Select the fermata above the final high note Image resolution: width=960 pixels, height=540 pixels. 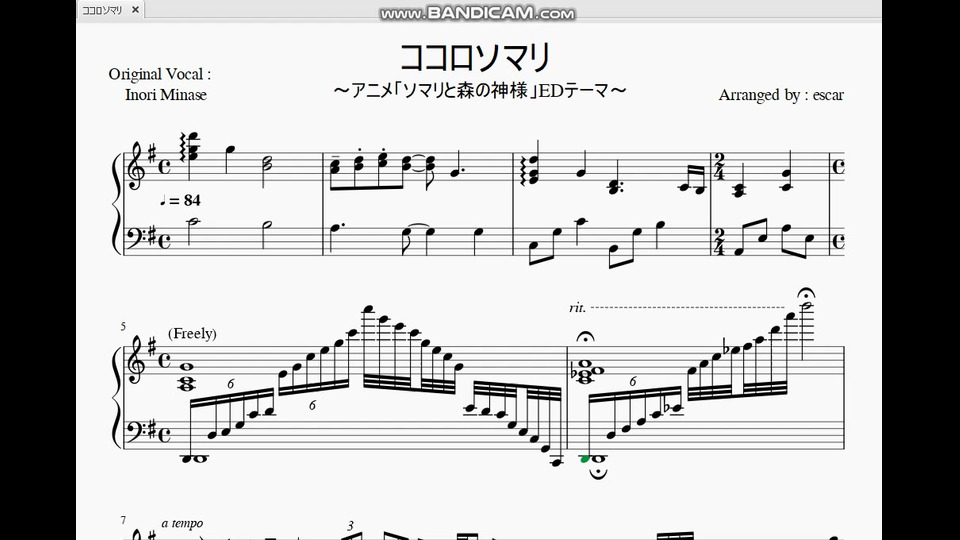click(806, 294)
